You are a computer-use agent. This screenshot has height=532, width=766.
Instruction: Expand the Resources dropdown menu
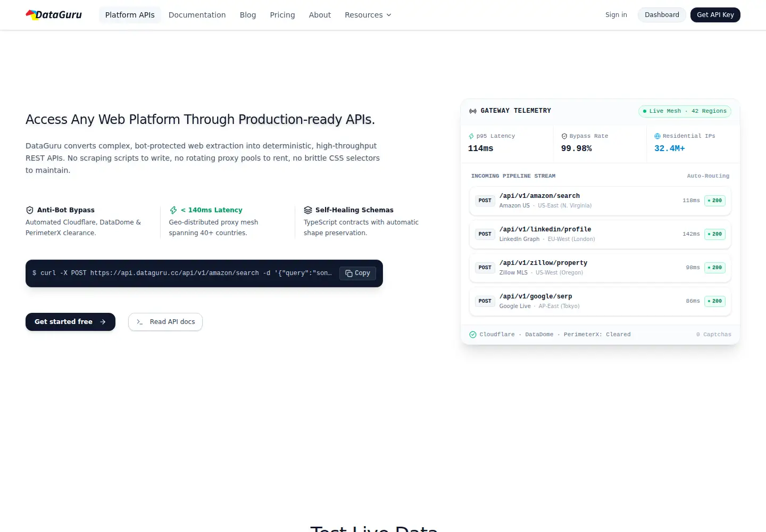(x=368, y=15)
